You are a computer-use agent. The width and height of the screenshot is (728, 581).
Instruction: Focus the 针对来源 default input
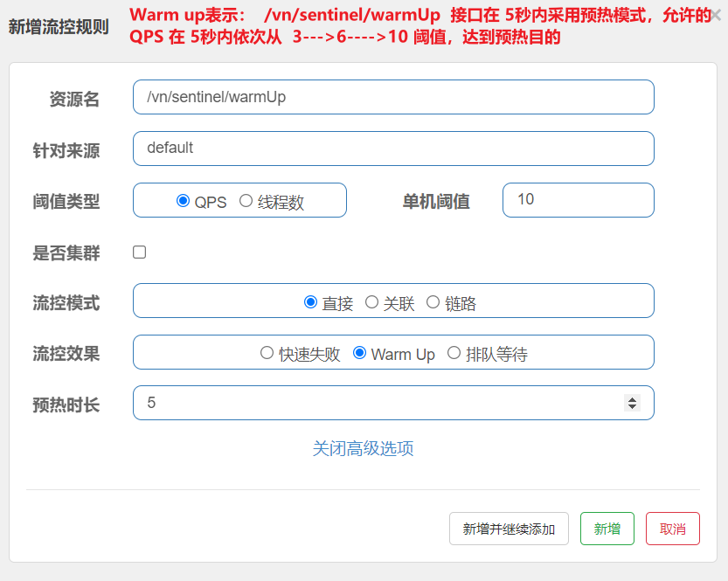coord(393,149)
